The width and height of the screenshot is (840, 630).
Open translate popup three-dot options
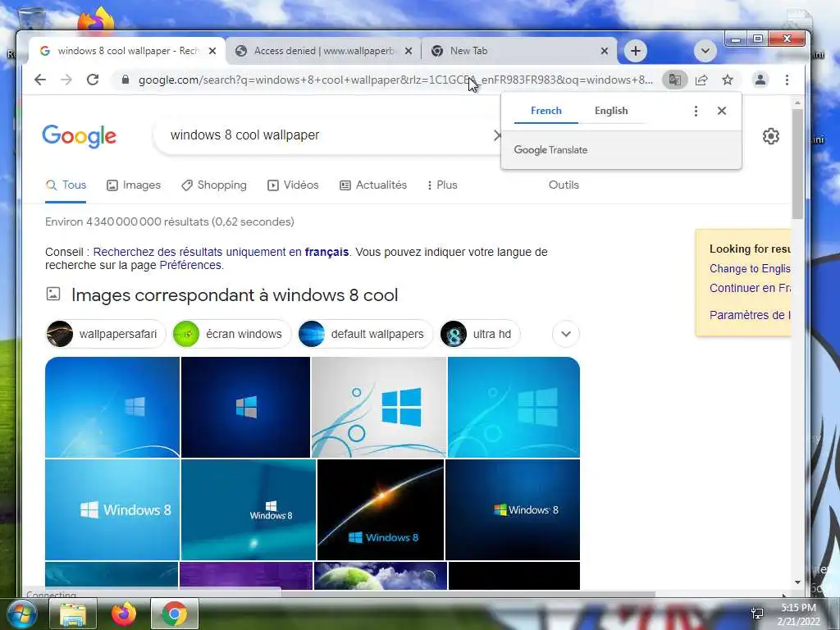696,111
